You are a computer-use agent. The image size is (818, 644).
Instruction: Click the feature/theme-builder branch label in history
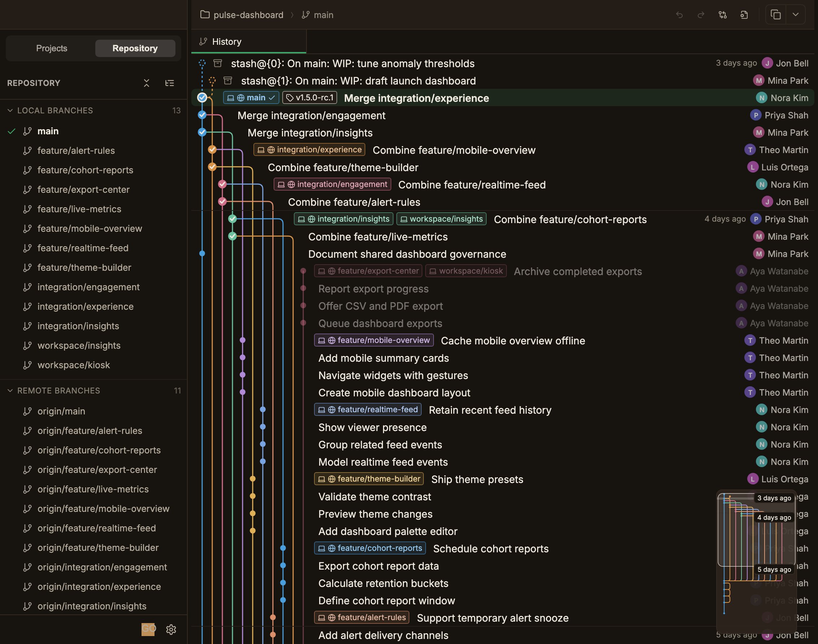click(x=369, y=479)
